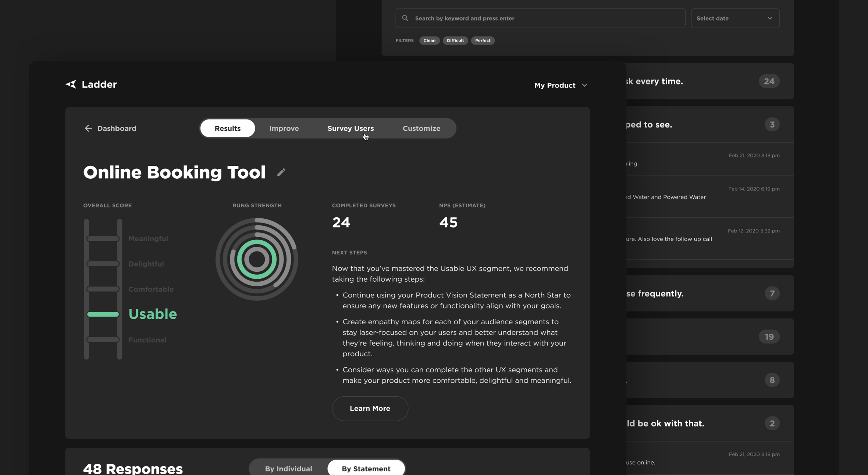Click the magnifier icon in search bar

405,18
